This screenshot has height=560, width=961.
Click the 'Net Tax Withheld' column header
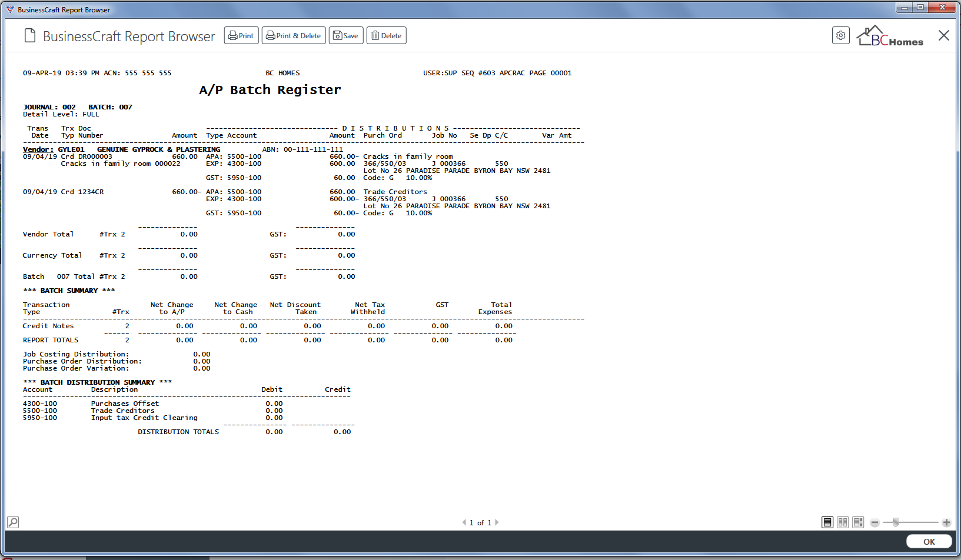(x=368, y=308)
